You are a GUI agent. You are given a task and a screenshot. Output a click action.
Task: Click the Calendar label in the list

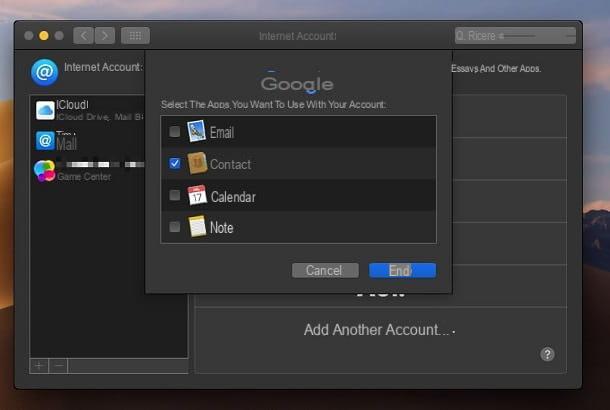tap(233, 197)
